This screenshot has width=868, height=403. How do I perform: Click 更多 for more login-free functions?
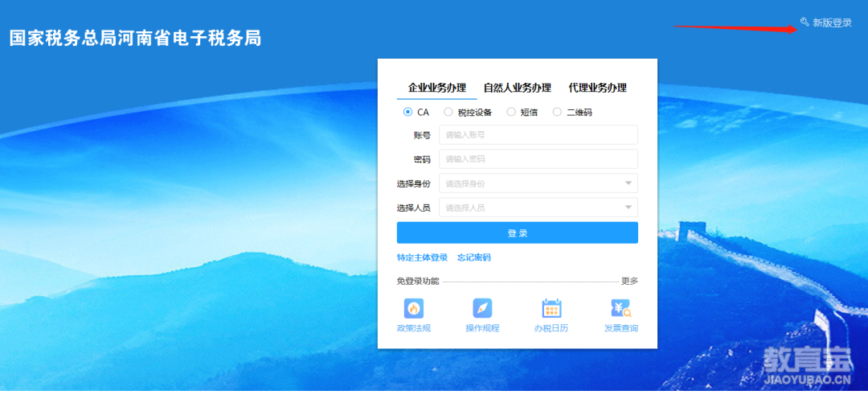(629, 281)
